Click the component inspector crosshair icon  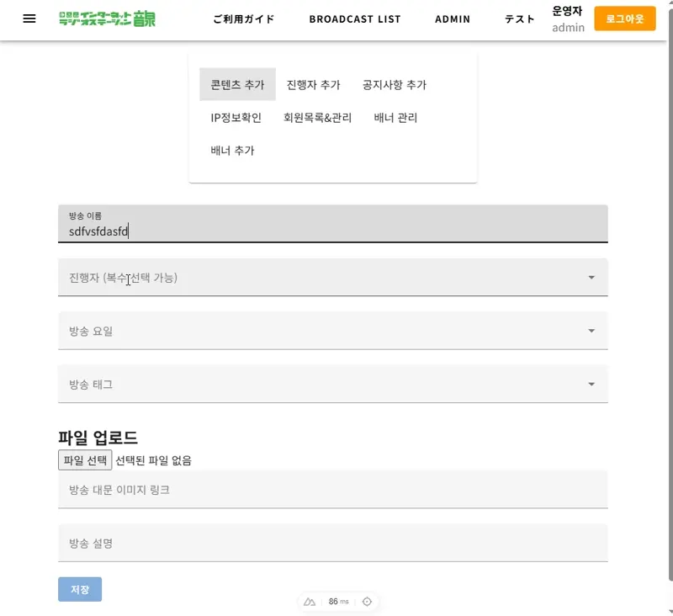point(367,602)
